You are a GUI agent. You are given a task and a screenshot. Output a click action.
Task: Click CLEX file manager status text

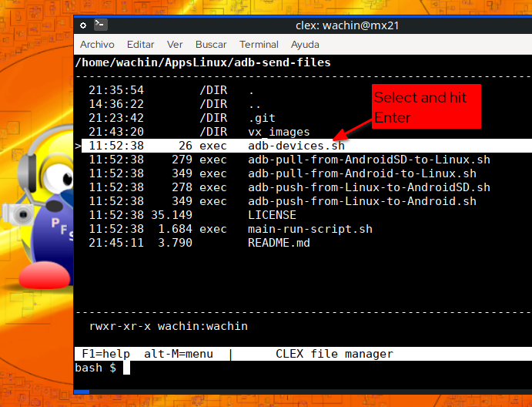pos(335,354)
